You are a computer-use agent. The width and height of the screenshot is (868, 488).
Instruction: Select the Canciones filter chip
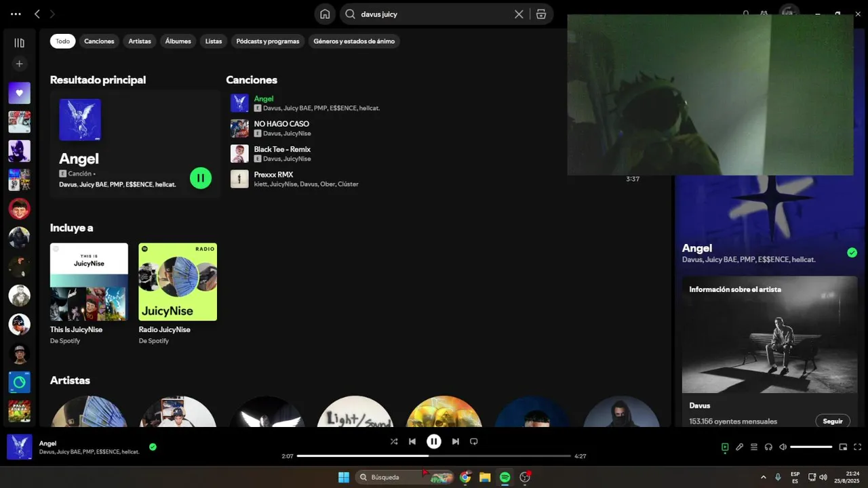[99, 41]
